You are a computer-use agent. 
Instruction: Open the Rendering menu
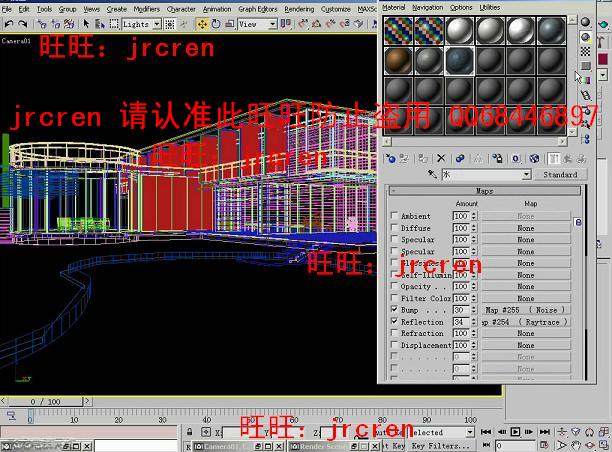298,8
